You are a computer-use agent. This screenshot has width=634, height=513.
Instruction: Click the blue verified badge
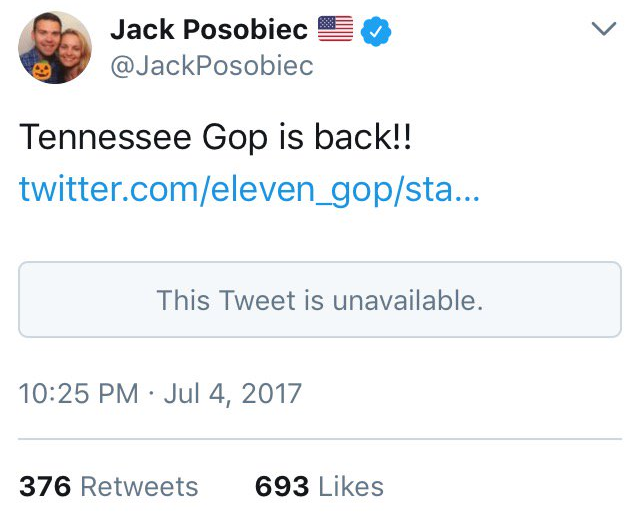376,30
